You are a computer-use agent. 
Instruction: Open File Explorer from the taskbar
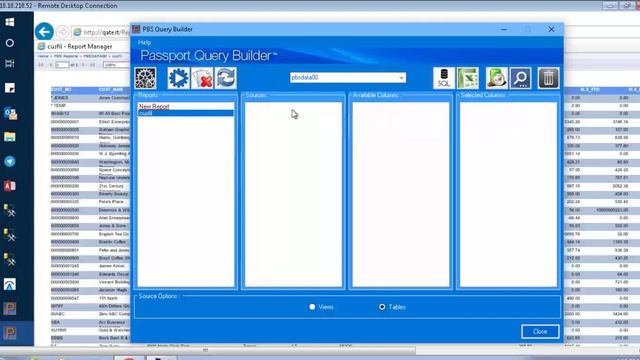click(10, 137)
